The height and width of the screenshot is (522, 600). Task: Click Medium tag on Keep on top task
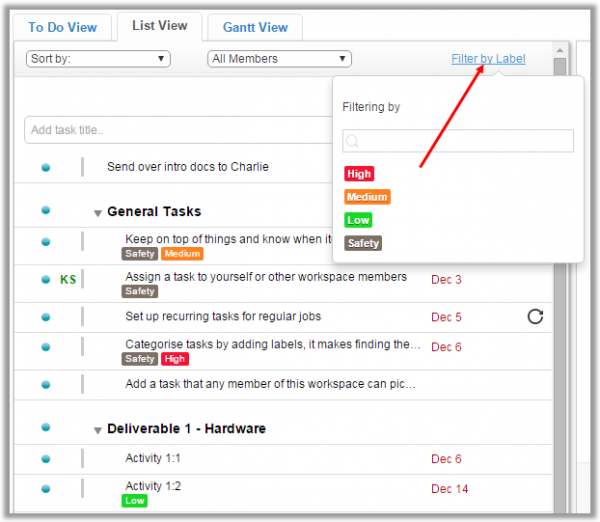182,254
